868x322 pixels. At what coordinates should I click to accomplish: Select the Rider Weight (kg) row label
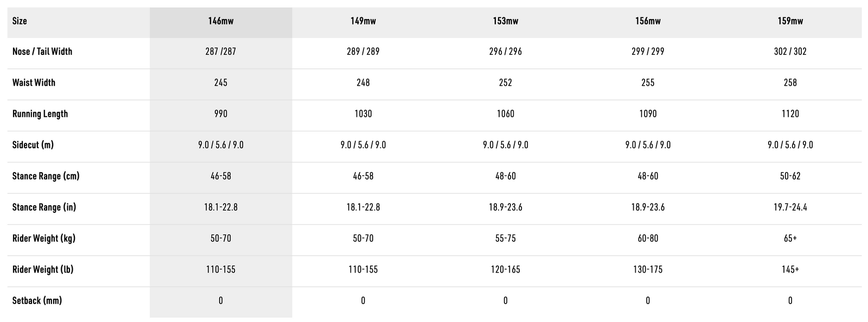pyautogui.click(x=44, y=238)
